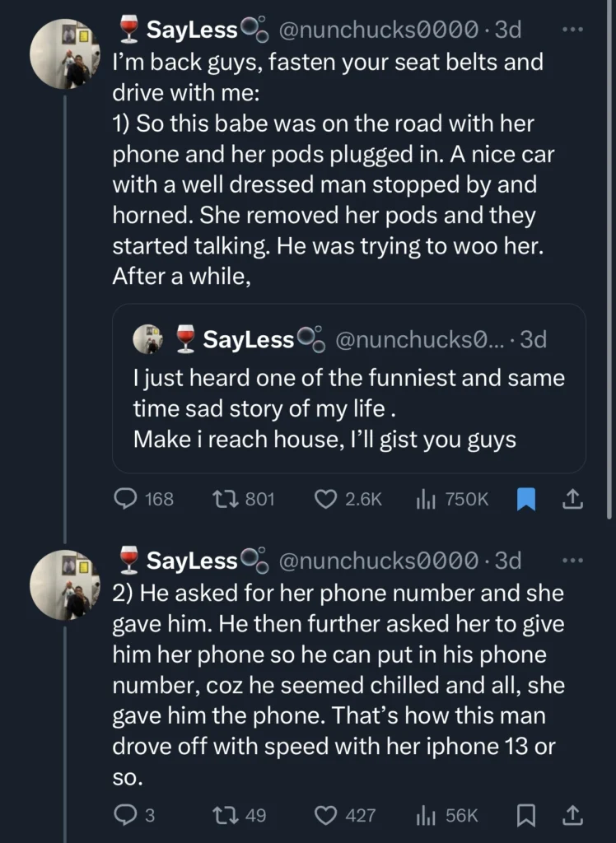Open the reply icon showing 3 replies
Viewport: 616px width, 843px height.
pos(125,816)
